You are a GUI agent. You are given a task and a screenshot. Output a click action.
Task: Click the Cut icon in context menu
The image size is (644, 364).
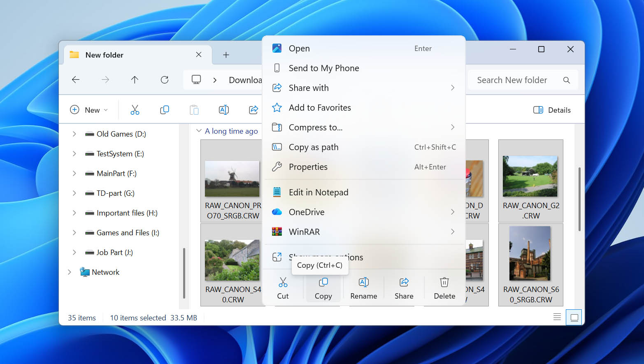click(x=283, y=282)
